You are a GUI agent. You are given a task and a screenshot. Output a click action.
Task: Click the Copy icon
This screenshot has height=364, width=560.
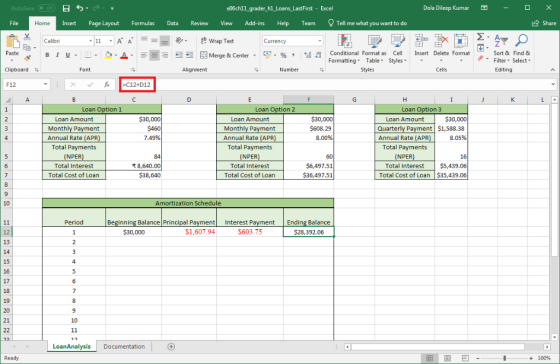pos(27,48)
